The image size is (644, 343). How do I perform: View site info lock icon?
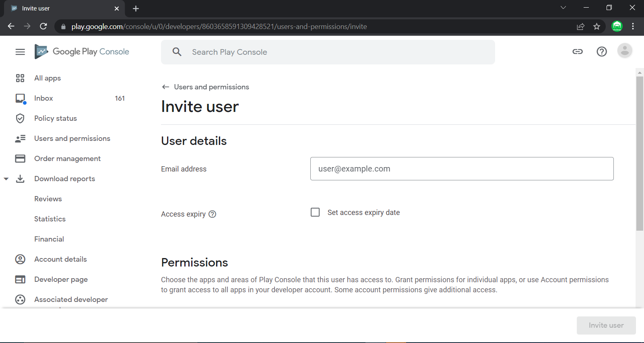coord(63,27)
